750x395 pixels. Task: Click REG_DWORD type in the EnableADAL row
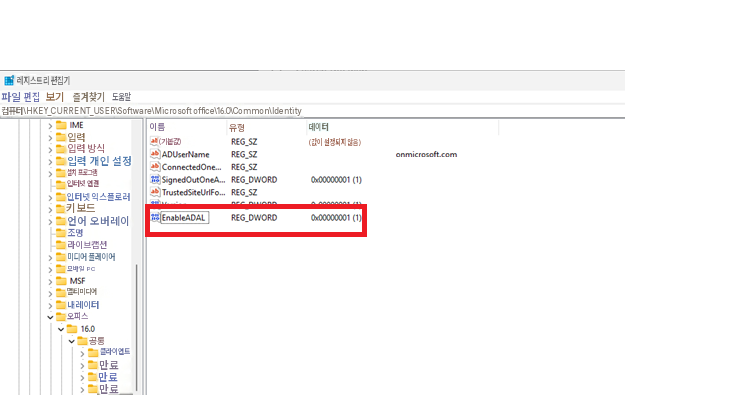pos(254,218)
